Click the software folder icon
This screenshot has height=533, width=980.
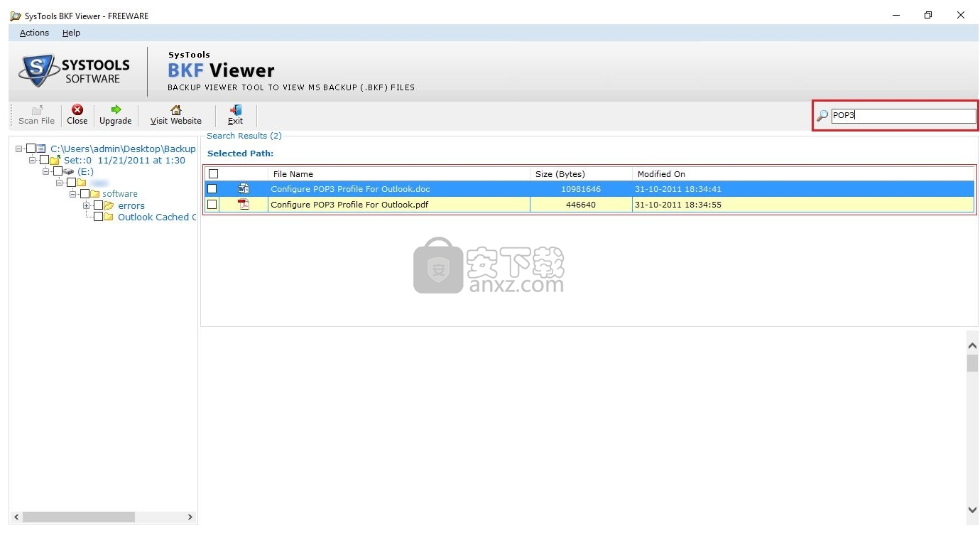[x=95, y=194]
